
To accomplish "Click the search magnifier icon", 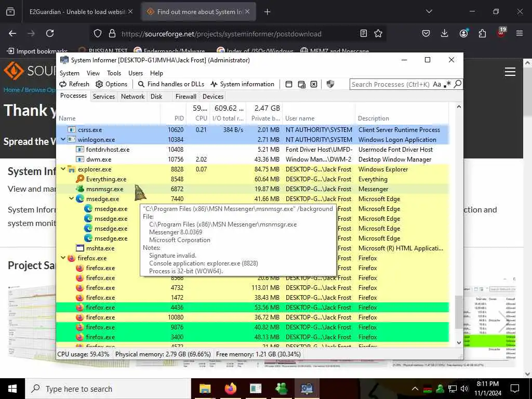I will (x=457, y=84).
